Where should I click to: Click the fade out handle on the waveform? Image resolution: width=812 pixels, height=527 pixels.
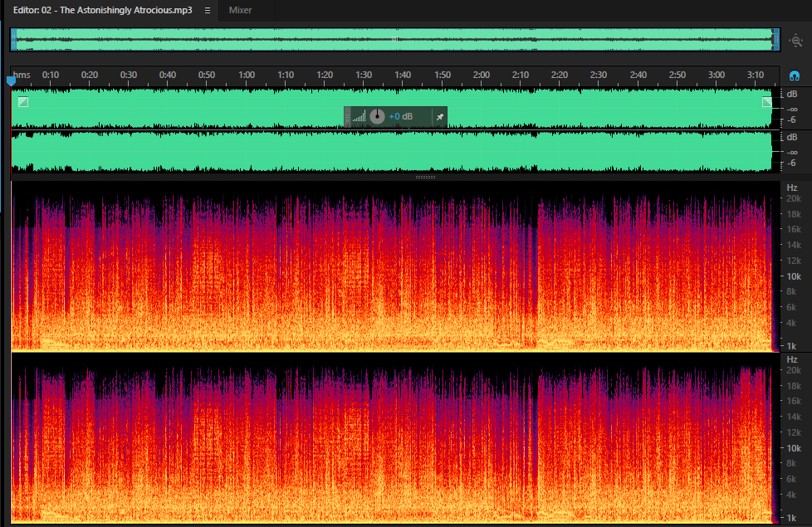click(x=767, y=102)
